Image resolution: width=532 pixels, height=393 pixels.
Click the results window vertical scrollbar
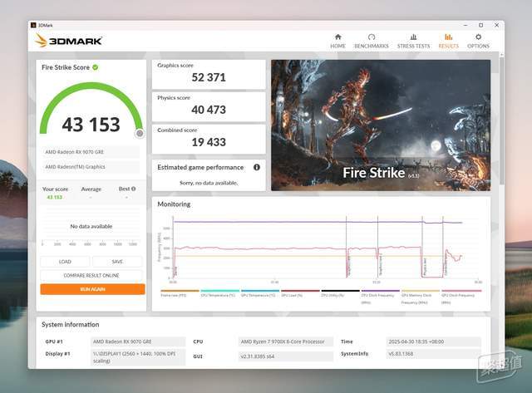click(x=501, y=120)
